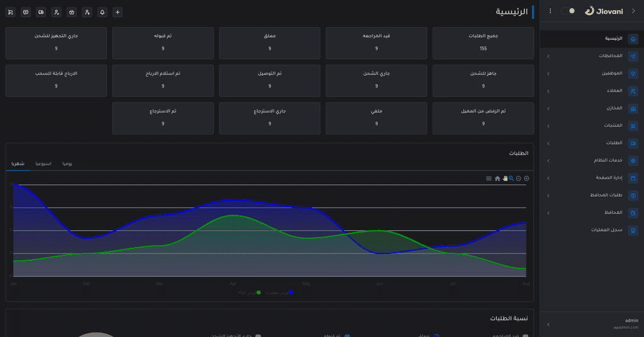This screenshot has height=337, width=644.
Task: Click the home icon beside الرئيسية in sidebar
Action: (633, 39)
